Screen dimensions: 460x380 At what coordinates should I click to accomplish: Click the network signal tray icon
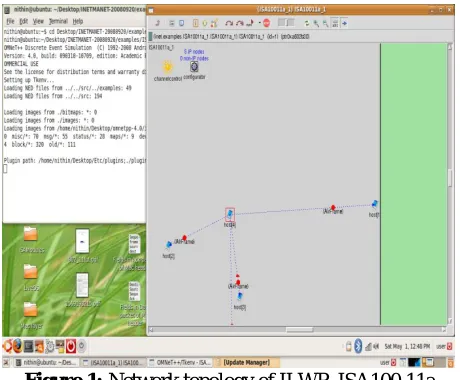(368, 347)
